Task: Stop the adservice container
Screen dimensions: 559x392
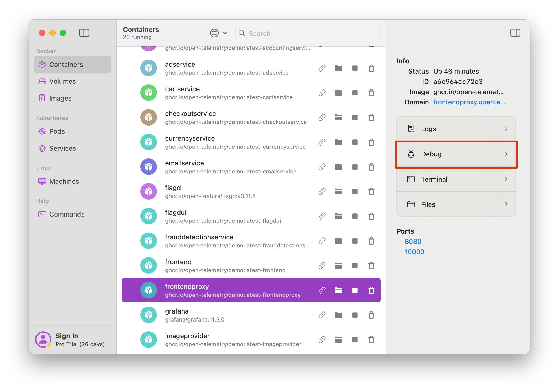Action: tap(355, 68)
